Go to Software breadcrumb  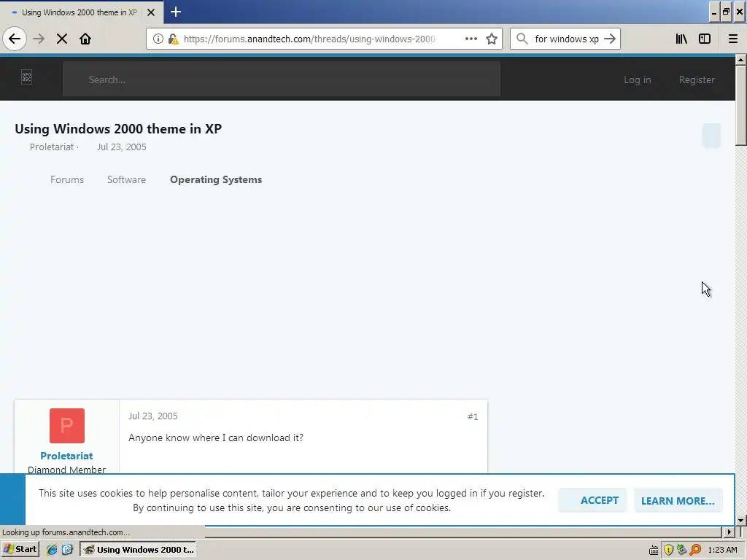126,179
